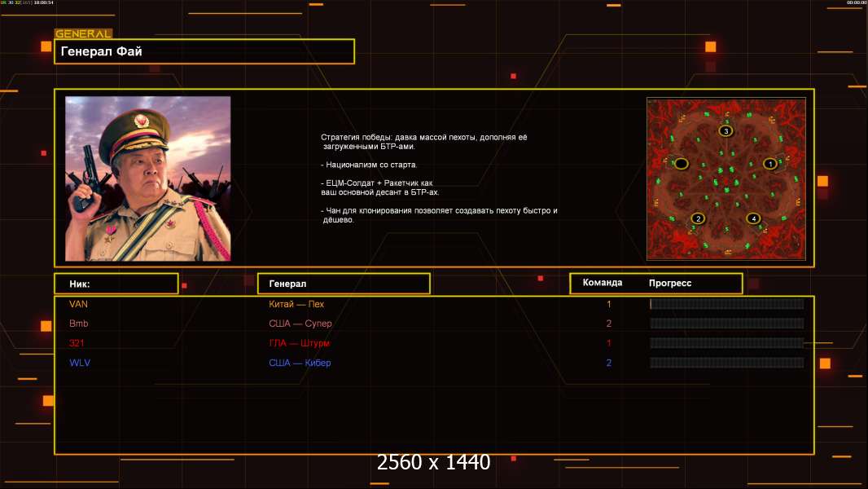Click 321's loading progress bar
868x489 pixels.
pos(727,343)
